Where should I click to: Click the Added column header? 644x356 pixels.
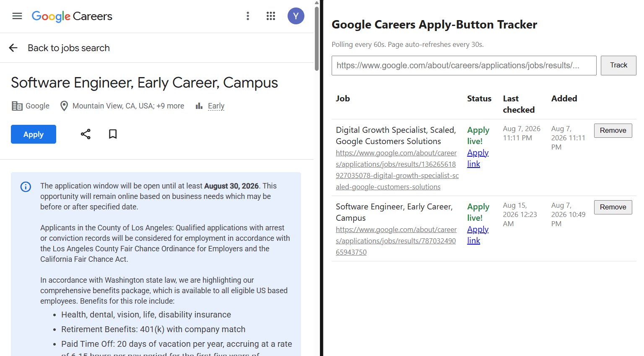pyautogui.click(x=564, y=98)
